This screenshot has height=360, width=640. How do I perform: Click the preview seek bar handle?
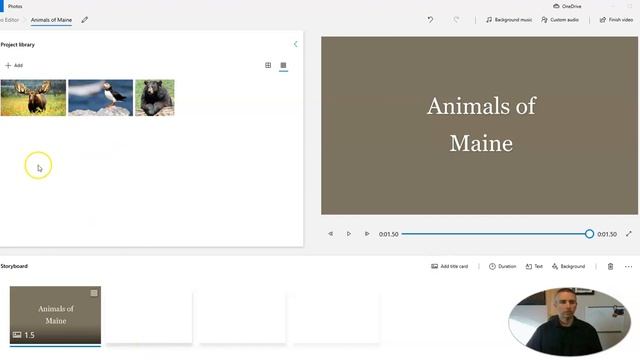click(x=589, y=234)
